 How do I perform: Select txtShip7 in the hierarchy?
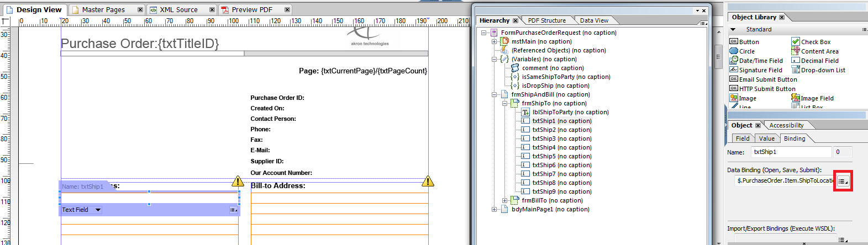561,174
